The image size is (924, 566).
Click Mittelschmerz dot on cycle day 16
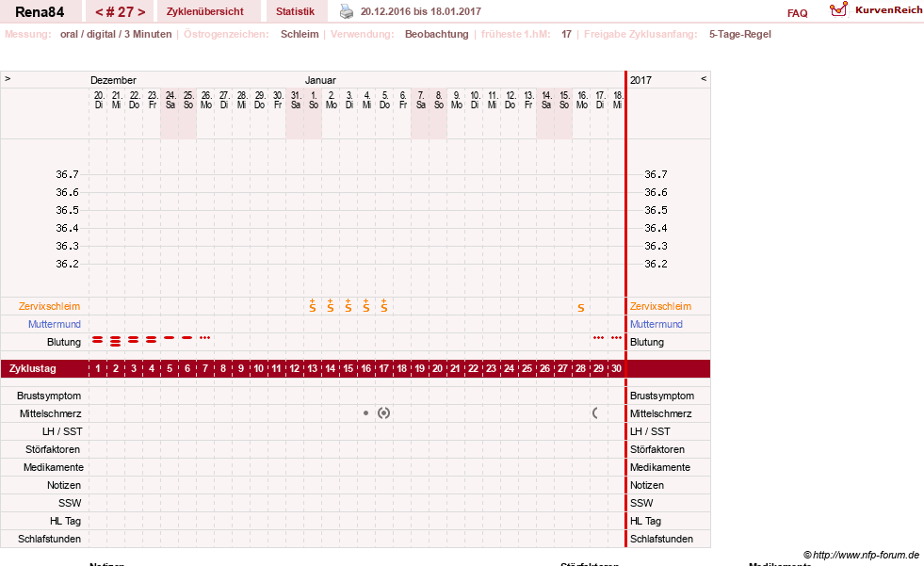366,413
